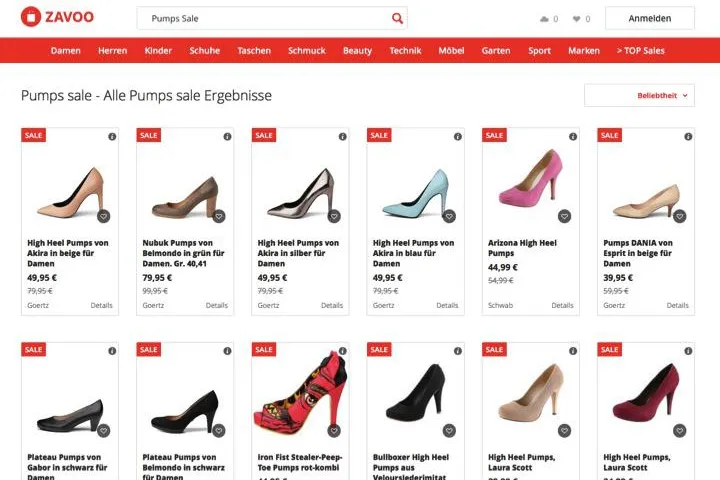Viewport: 720px width, 480px height.
Task: Favorite the Bullboxer High Heel Pumps
Action: click(450, 430)
